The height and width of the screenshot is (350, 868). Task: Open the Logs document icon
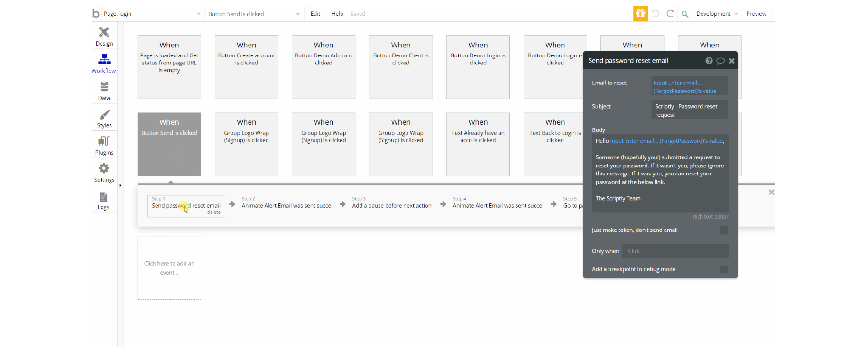pos(103,197)
